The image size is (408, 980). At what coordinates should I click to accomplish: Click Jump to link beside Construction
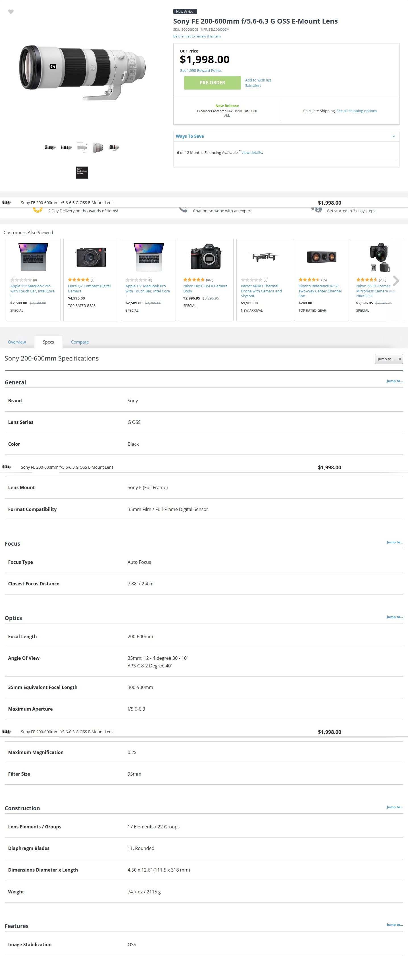(x=395, y=807)
